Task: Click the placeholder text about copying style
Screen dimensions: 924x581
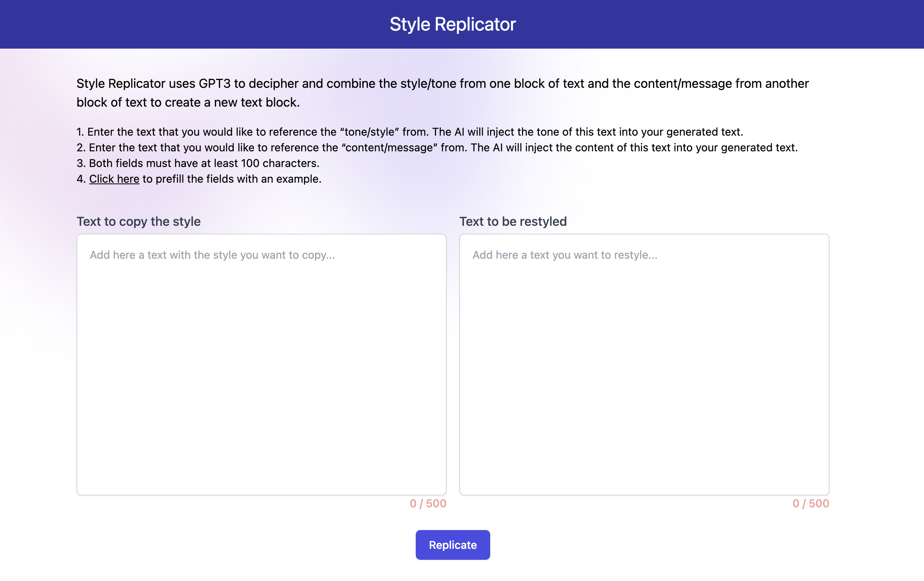Action: [212, 255]
